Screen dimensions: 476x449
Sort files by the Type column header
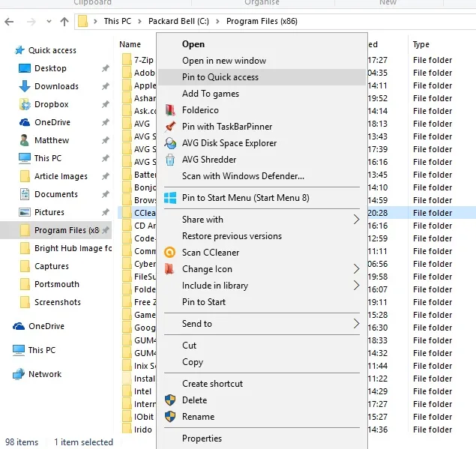tap(421, 44)
